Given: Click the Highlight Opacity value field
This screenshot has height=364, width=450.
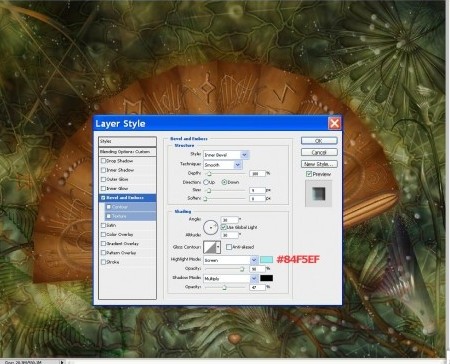Looking at the screenshot, I should 257,269.
